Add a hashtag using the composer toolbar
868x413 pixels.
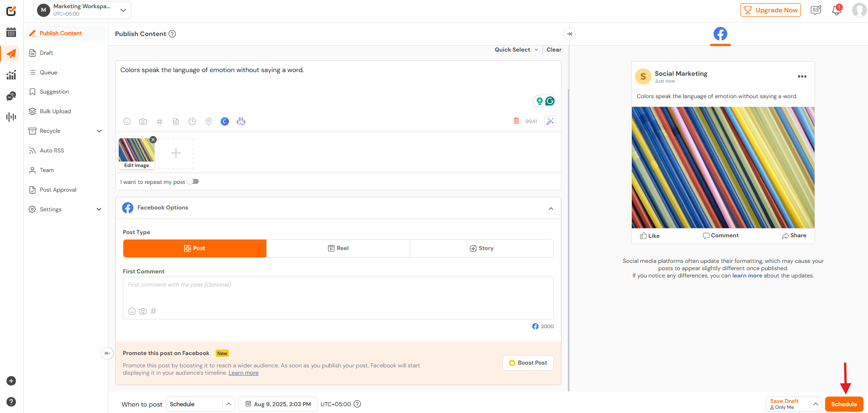(x=159, y=121)
